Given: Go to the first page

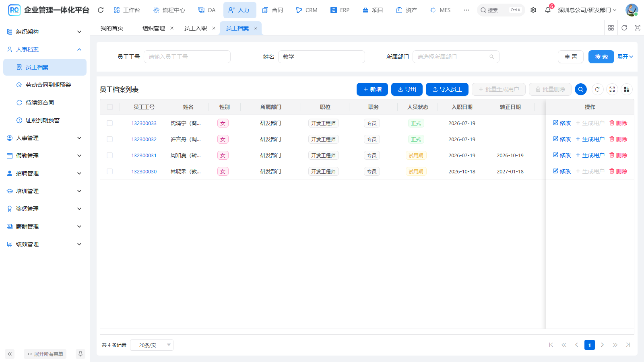Looking at the screenshot, I should 551,345.
